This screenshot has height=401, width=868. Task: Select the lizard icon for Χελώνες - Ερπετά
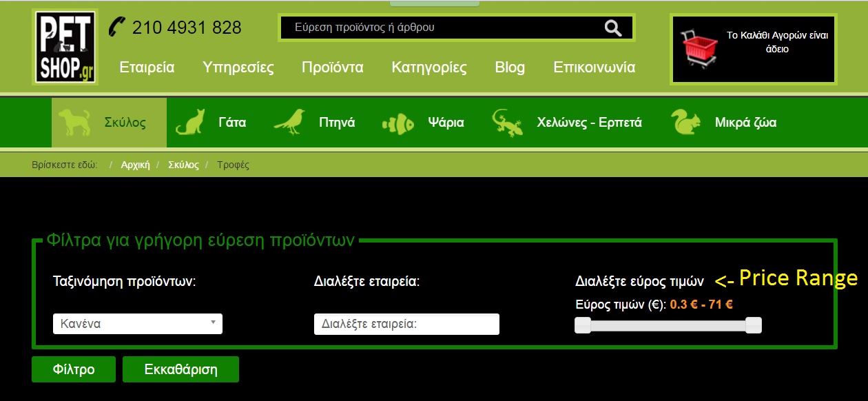coord(507,123)
